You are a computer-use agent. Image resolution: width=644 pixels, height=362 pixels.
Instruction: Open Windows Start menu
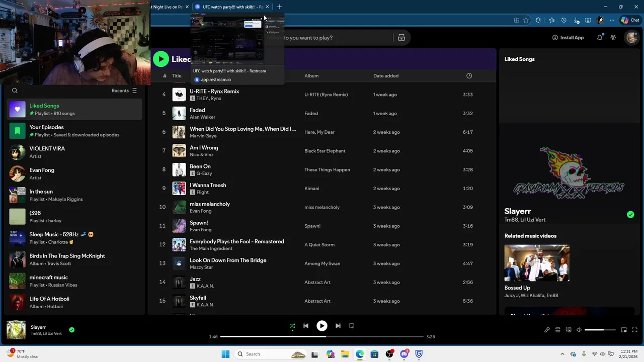click(x=225, y=354)
